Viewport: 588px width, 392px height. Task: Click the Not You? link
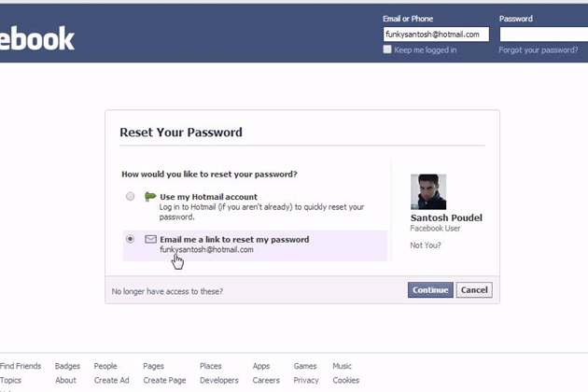click(426, 245)
